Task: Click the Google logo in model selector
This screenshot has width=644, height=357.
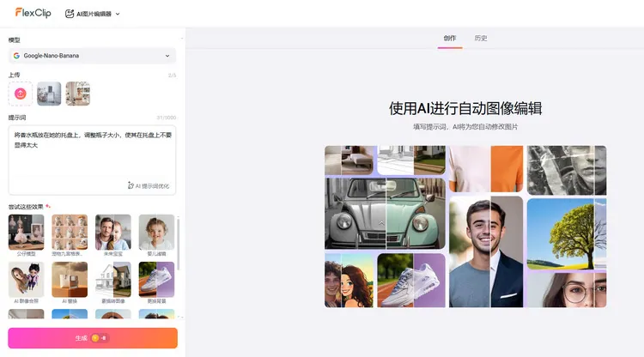Action: click(16, 56)
